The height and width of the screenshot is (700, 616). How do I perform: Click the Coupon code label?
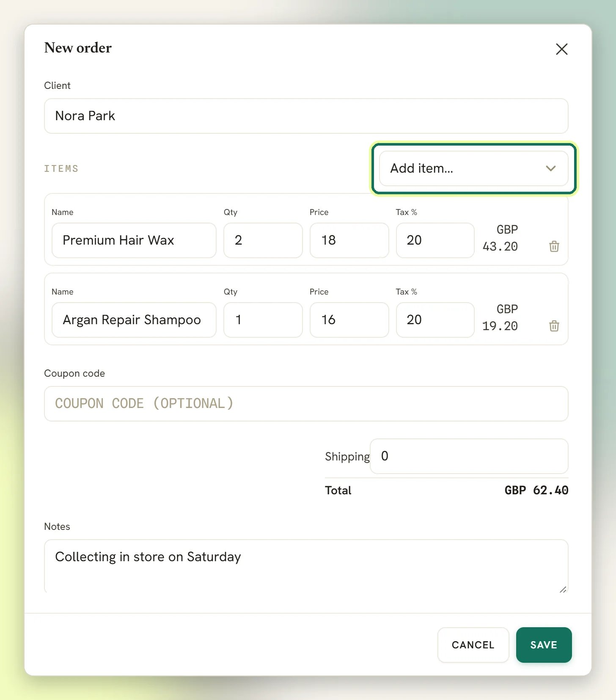click(x=74, y=373)
